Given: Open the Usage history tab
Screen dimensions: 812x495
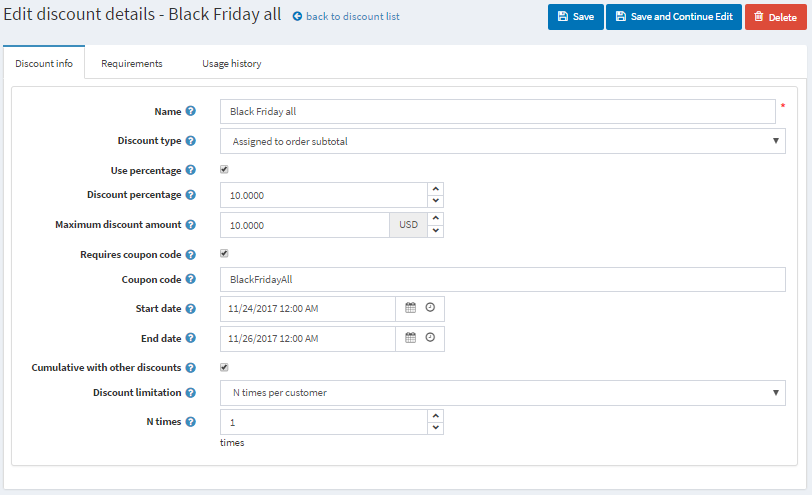Looking at the screenshot, I should [x=225, y=63].
